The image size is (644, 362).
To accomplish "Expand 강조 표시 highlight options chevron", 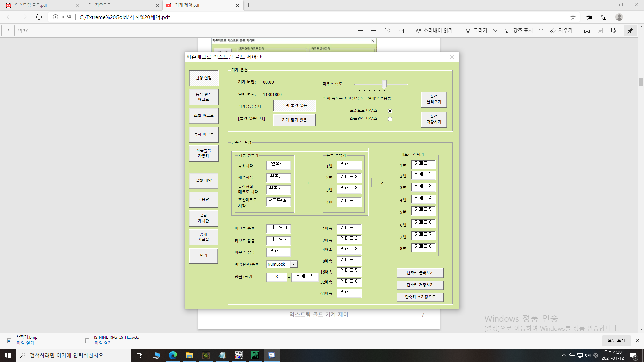I will [x=541, y=31].
